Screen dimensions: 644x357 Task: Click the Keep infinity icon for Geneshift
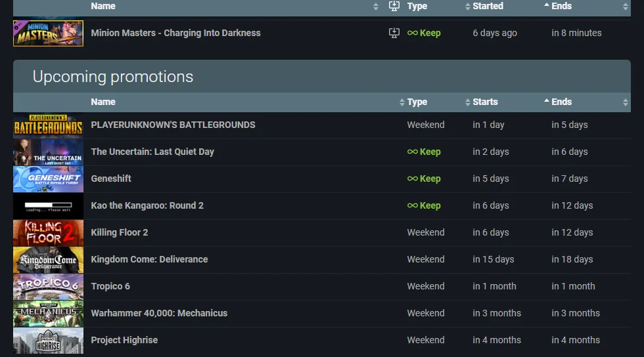[413, 178]
